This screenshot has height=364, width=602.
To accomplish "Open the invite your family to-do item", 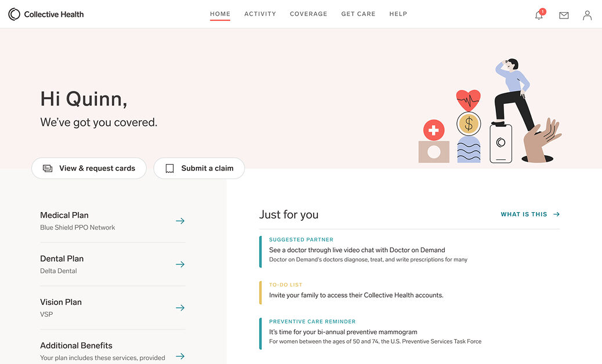I will (356, 295).
